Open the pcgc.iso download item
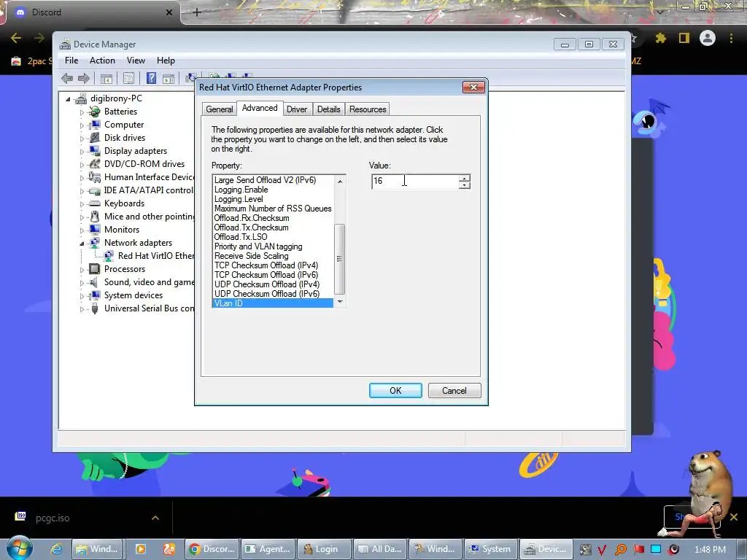 (x=53, y=518)
